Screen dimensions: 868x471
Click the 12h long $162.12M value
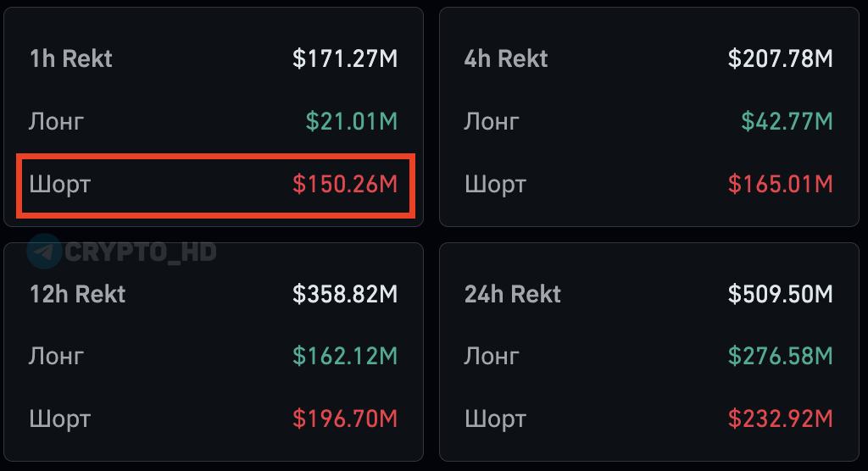pyautogui.click(x=345, y=356)
